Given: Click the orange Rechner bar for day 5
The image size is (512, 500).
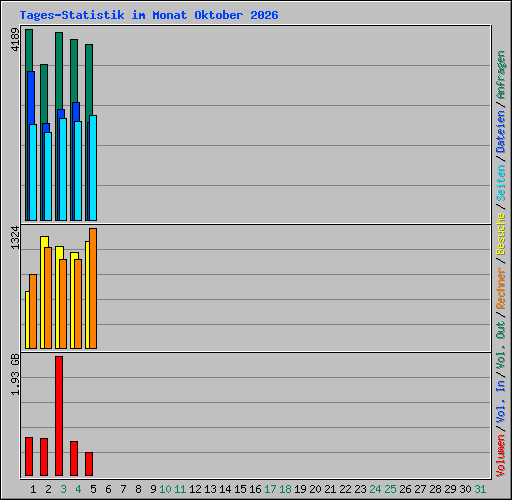Looking at the screenshot, I should pyautogui.click(x=93, y=289).
